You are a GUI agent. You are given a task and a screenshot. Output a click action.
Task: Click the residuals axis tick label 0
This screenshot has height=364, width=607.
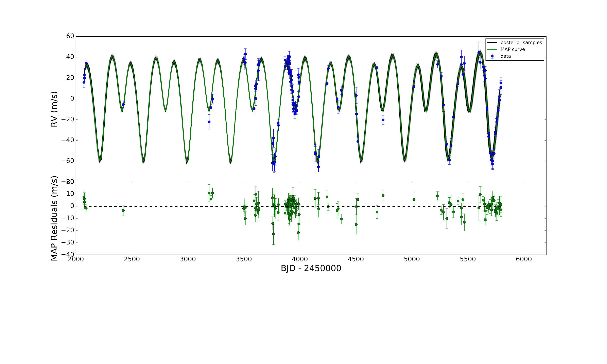click(x=72, y=206)
